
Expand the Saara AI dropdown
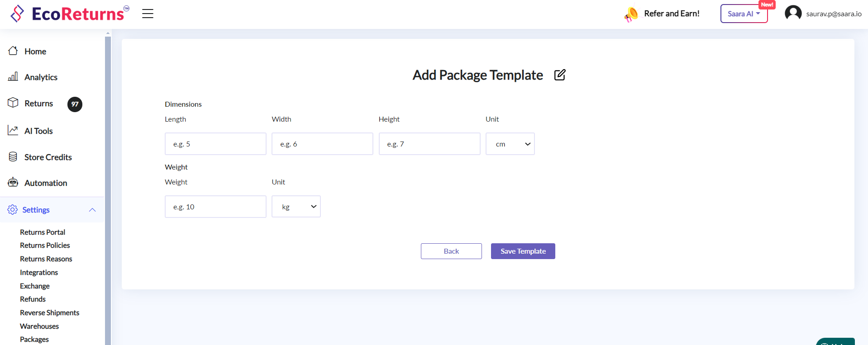click(744, 14)
